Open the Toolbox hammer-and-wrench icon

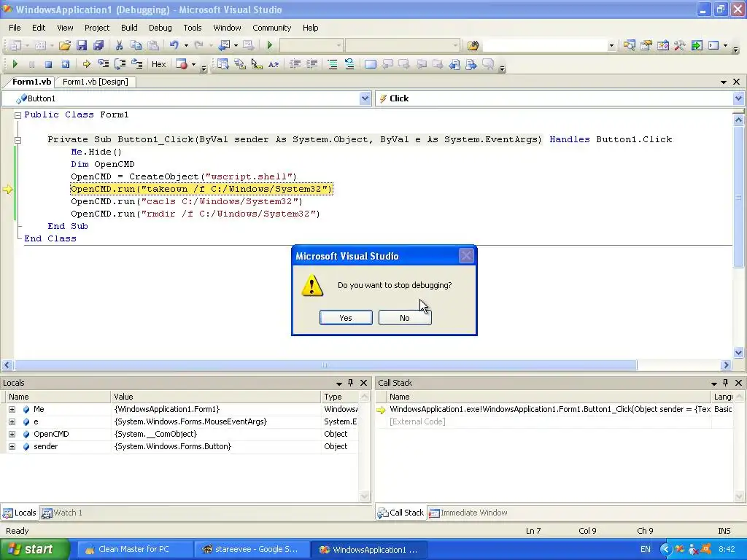tap(679, 45)
